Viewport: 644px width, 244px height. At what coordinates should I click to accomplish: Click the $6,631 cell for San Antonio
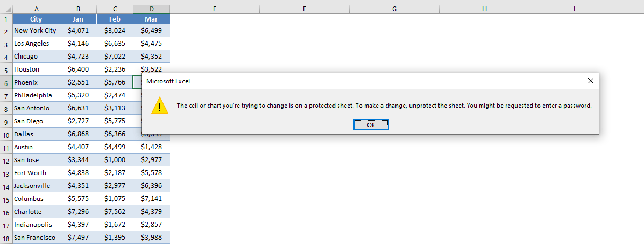pos(78,108)
